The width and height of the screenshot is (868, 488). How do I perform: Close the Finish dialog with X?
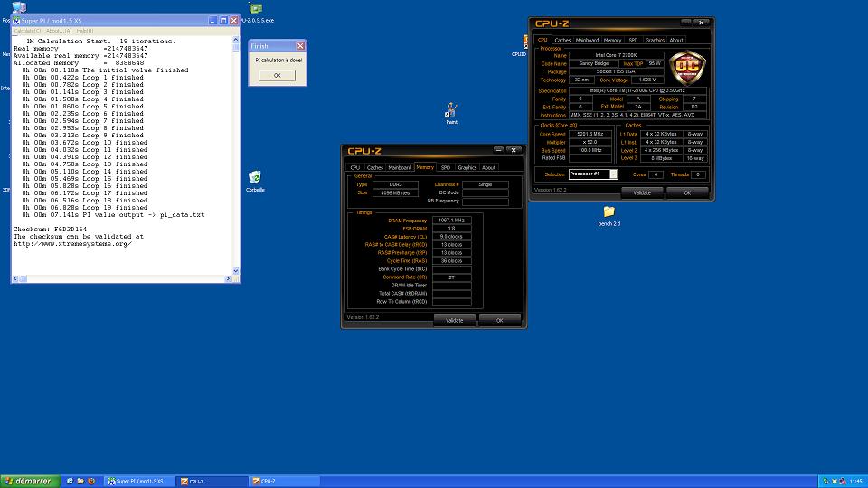click(300, 46)
